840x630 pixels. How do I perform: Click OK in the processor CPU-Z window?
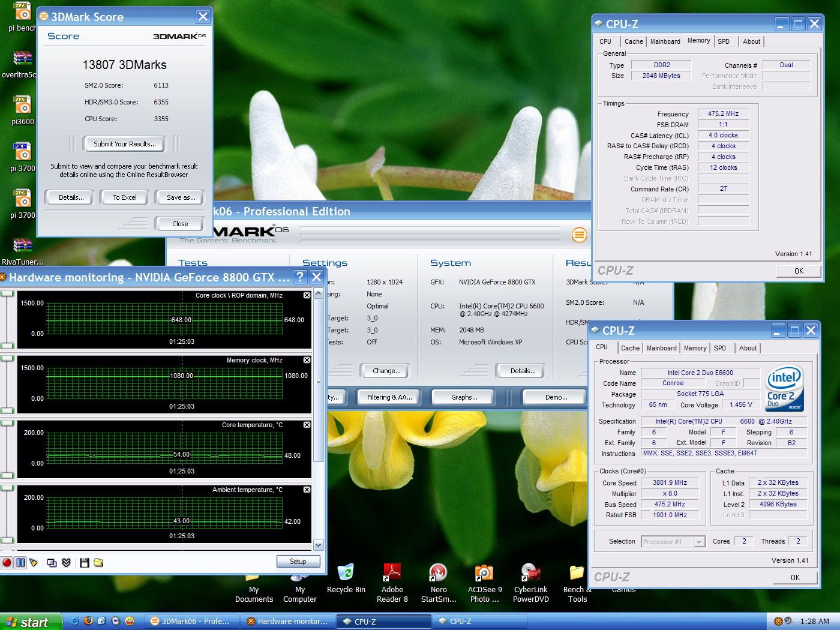click(795, 578)
